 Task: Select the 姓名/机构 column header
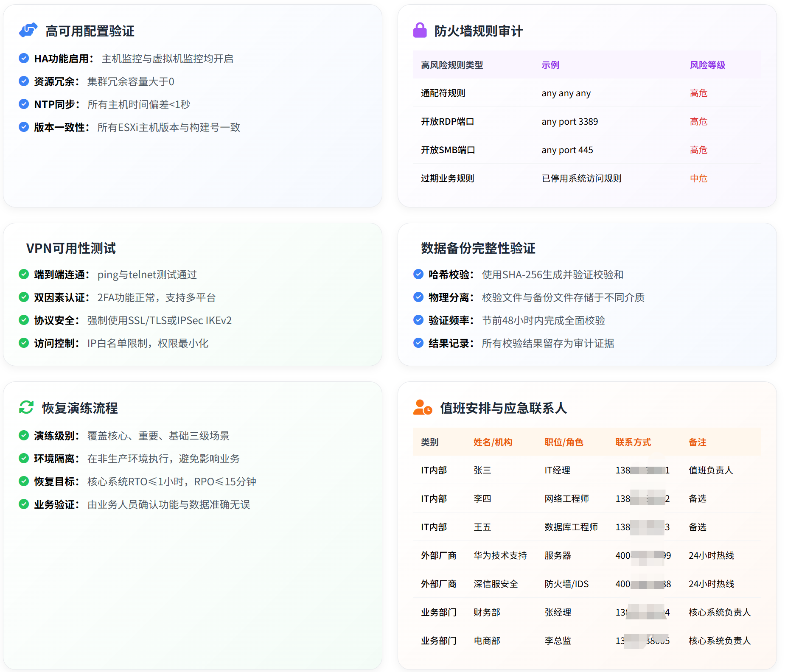(493, 442)
